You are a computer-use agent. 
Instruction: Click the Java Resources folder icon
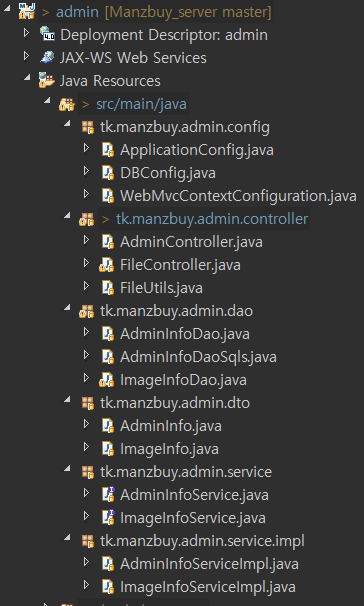tap(47, 80)
